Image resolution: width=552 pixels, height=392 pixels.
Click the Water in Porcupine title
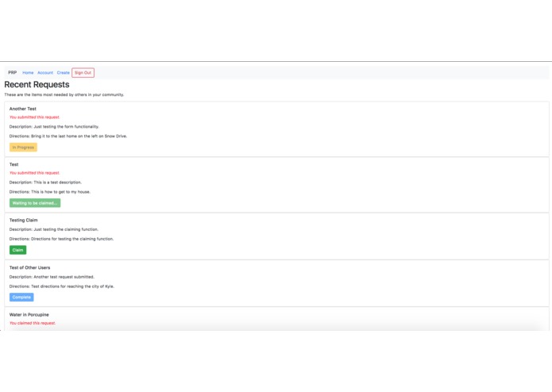pos(29,315)
